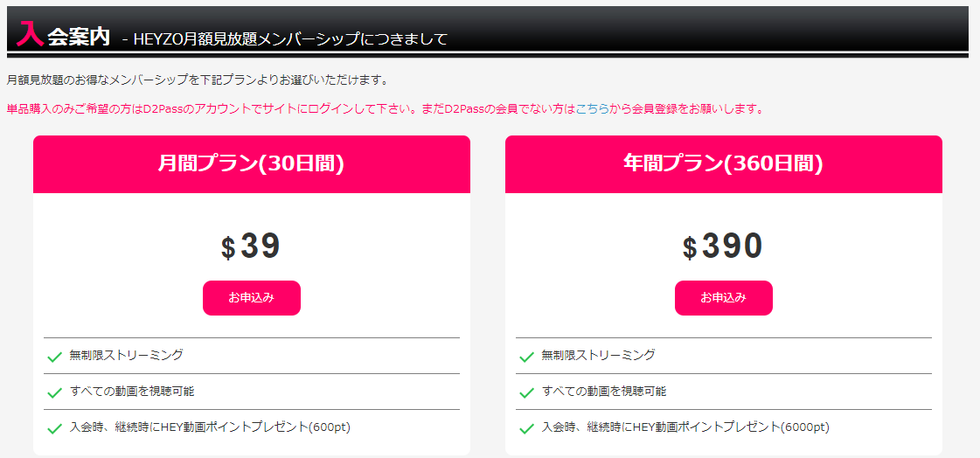The image size is (980, 458).
Task: Click the monthly plan お申込み button
Action: click(252, 298)
